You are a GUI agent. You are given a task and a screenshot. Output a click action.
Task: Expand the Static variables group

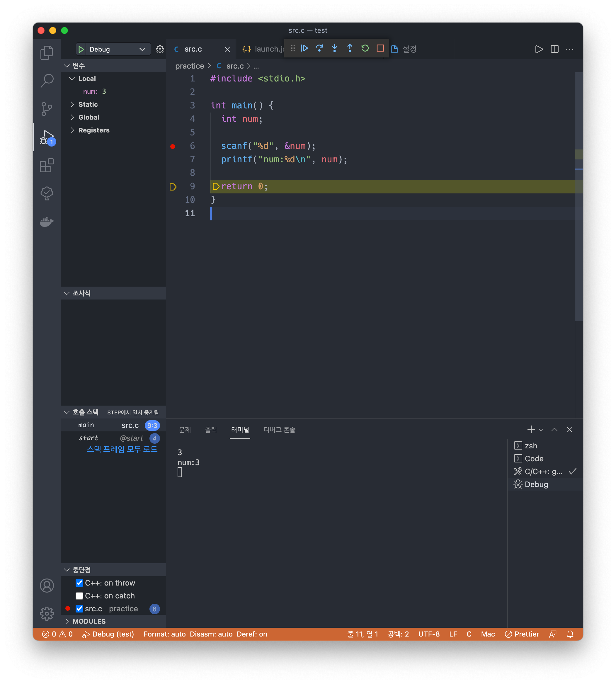tap(72, 104)
